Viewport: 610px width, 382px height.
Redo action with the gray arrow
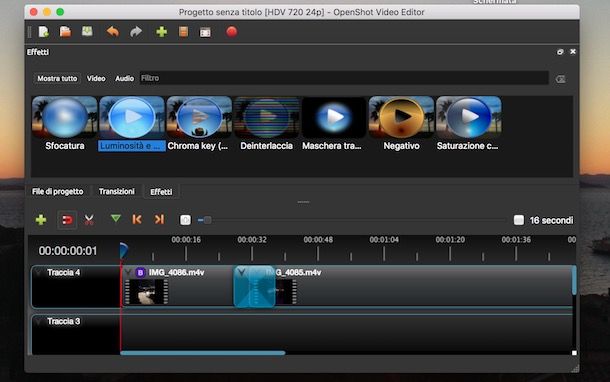[x=136, y=32]
